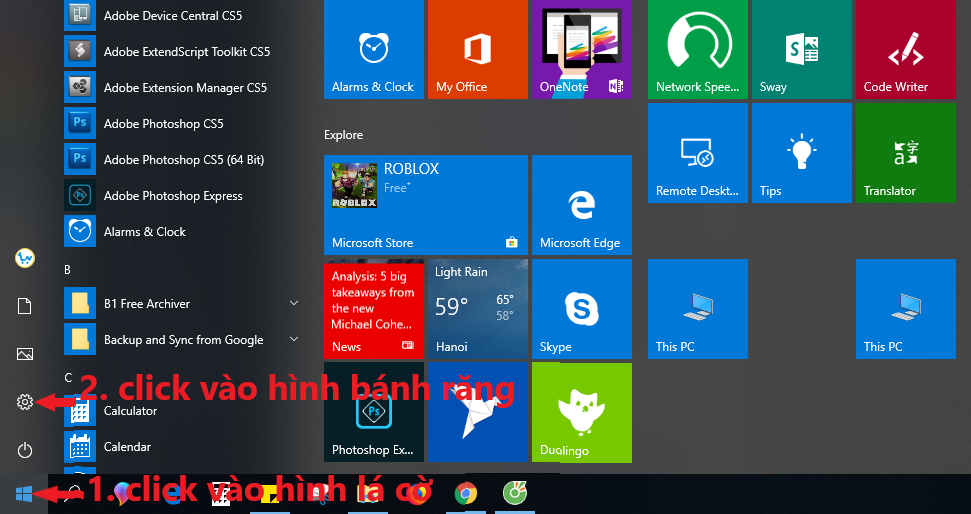The height and width of the screenshot is (514, 971).
Task: Launch Google Chrome from the taskbar
Action: click(466, 494)
